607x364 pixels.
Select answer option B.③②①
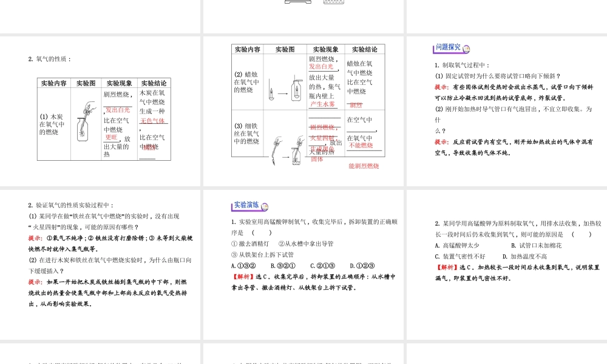[283, 266]
